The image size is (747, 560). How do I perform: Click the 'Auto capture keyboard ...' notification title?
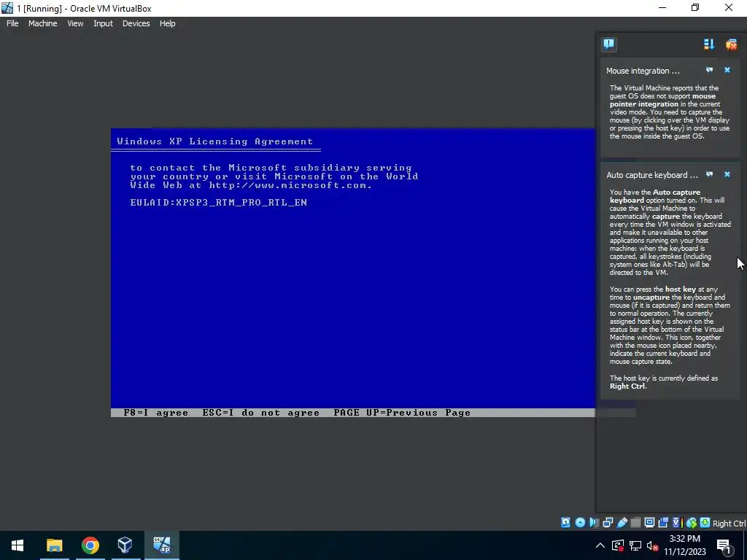coord(652,175)
